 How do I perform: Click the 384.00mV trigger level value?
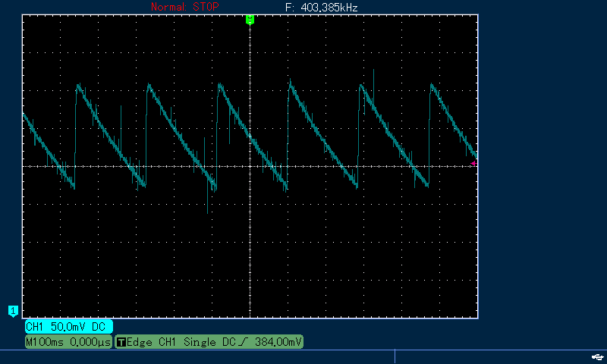[278, 342]
